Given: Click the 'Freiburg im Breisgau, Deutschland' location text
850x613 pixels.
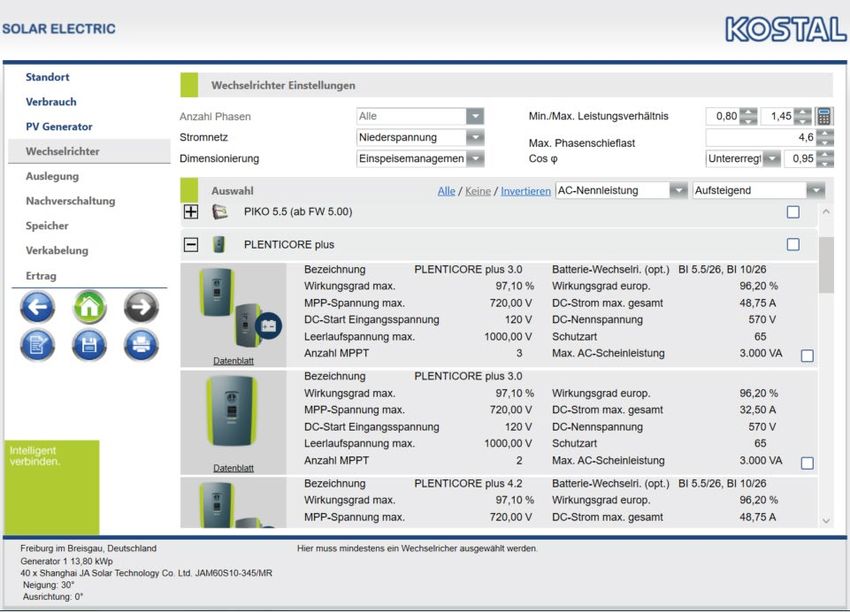Looking at the screenshot, I should click(88, 549).
